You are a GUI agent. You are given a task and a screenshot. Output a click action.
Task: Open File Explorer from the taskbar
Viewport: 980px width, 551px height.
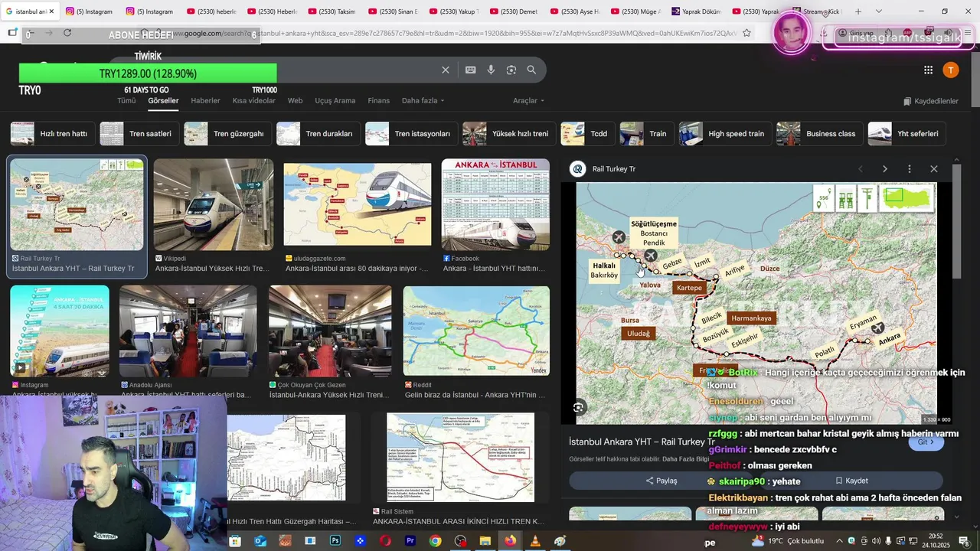pos(485,541)
